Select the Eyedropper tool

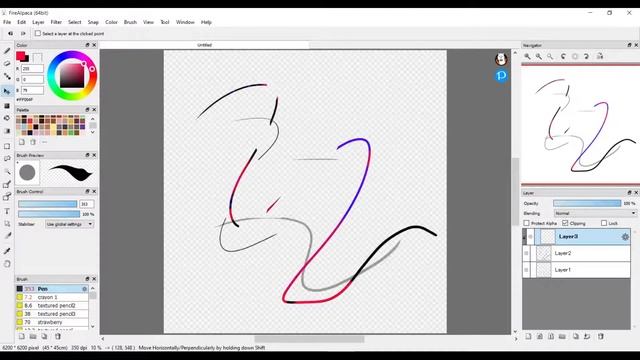click(x=7, y=251)
